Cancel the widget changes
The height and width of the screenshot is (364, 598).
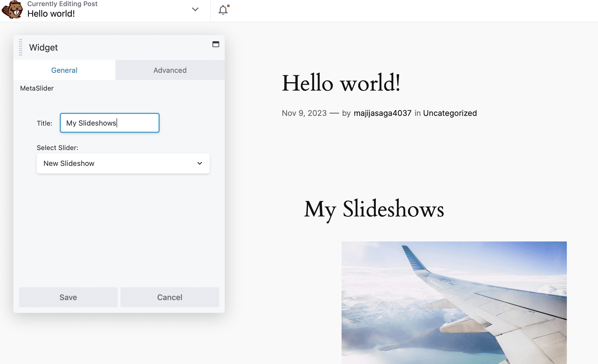(x=170, y=297)
